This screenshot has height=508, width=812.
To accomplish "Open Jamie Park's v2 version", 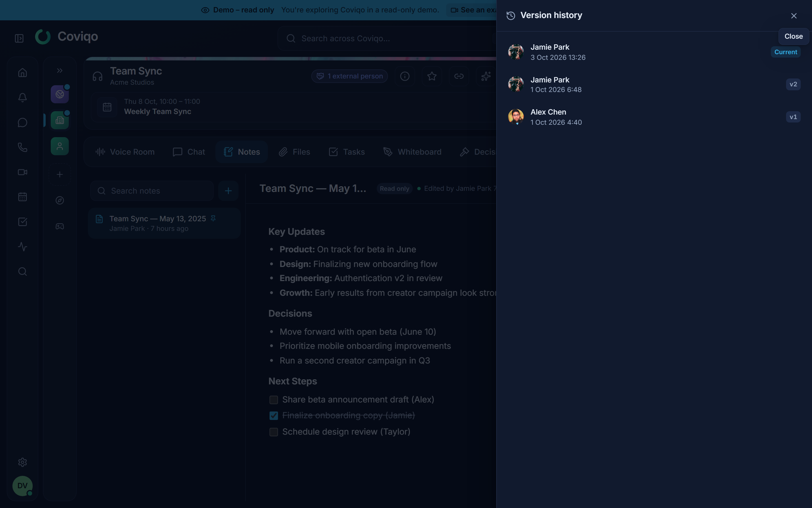I will click(x=654, y=85).
